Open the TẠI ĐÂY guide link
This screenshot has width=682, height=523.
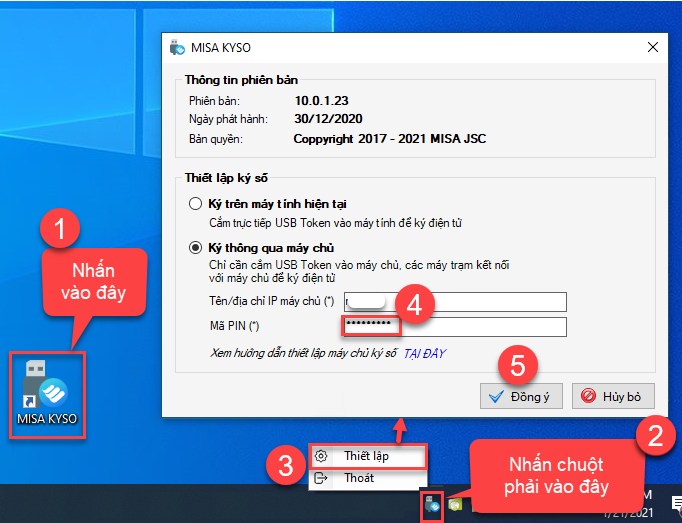coord(425,353)
